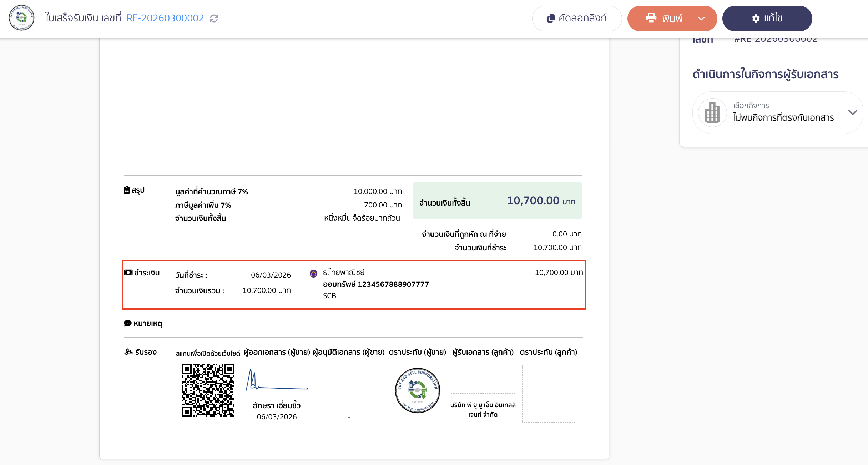The image size is (868, 465).
Task: Open receipt number link RE-20260300002
Action: (165, 18)
